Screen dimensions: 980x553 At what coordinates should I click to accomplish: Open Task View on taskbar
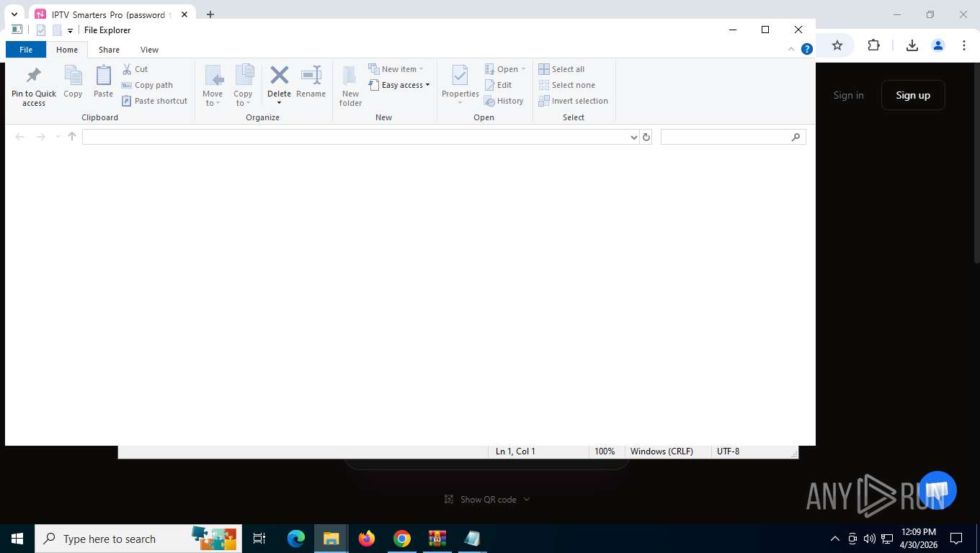(x=259, y=539)
